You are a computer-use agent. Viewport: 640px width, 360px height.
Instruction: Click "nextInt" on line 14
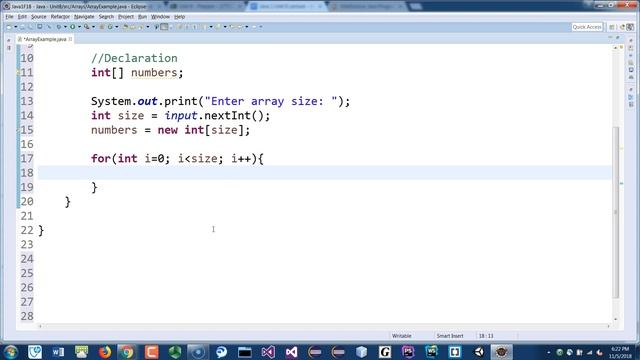pyautogui.click(x=227, y=116)
